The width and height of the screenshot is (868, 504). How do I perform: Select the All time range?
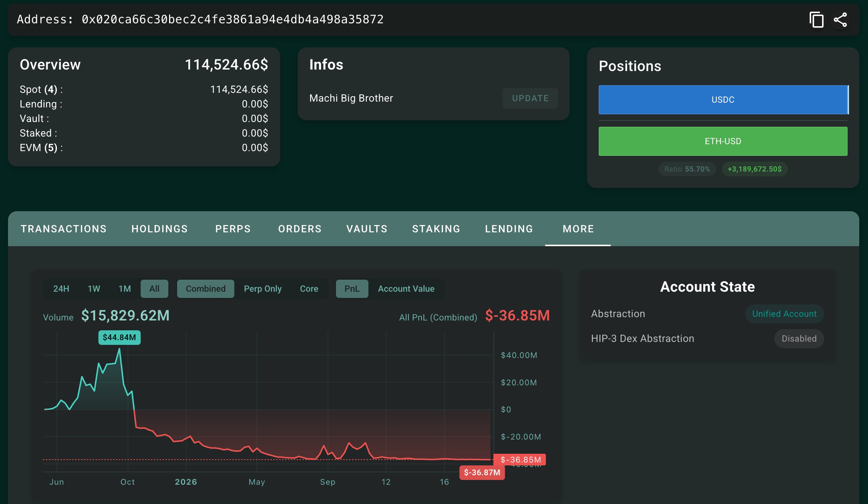pyautogui.click(x=155, y=289)
